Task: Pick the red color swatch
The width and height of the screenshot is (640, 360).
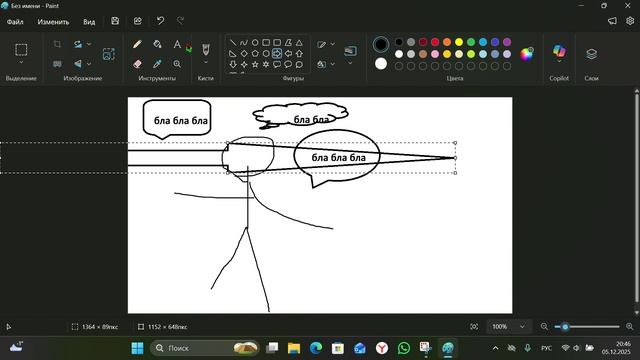Action: pos(435,42)
